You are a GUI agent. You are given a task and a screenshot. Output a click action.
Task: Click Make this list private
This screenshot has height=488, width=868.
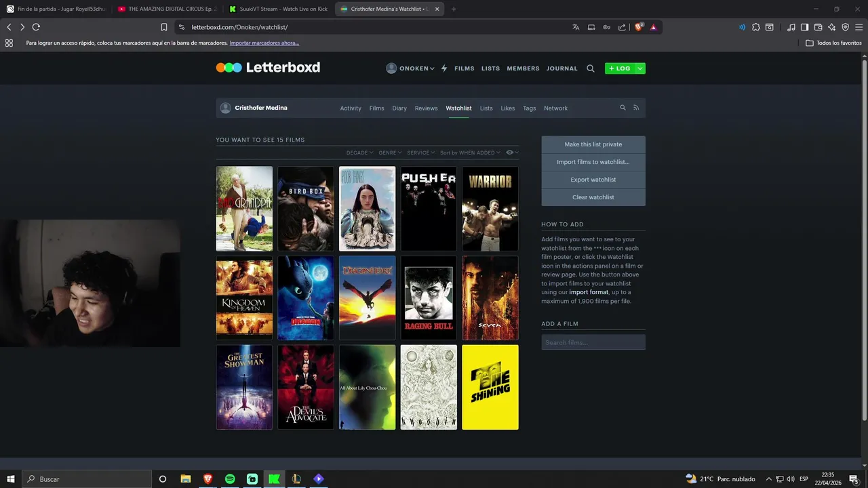(x=593, y=144)
